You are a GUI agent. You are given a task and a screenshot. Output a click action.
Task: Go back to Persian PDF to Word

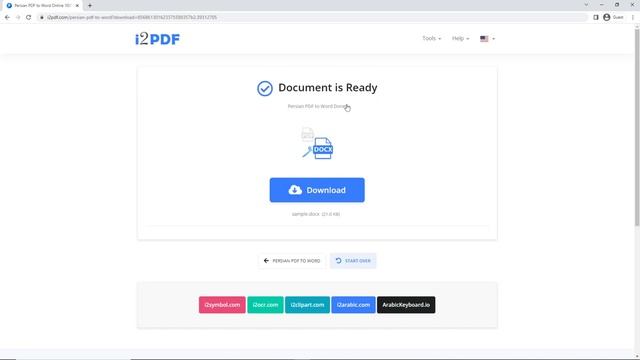(292, 261)
